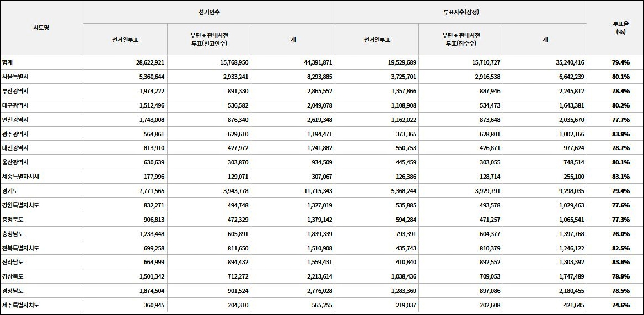
Task: Click Chungnam electors total 1,839,339
Action: pyautogui.click(x=321, y=234)
